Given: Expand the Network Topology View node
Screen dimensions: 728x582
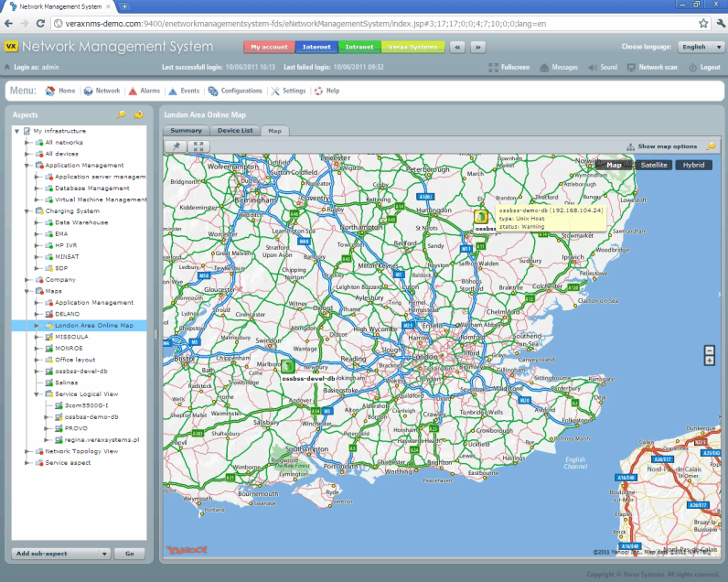Looking at the screenshot, I should [x=27, y=451].
